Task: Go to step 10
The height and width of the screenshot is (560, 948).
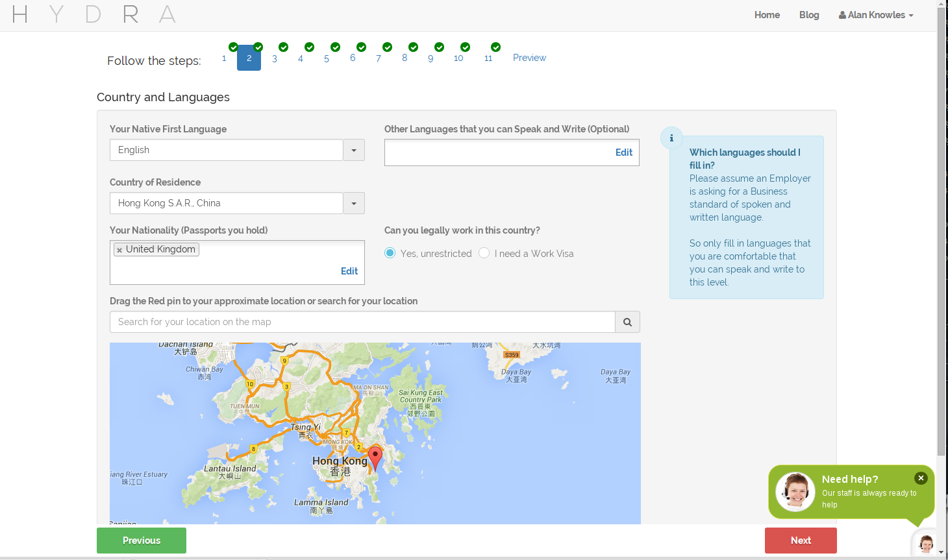Action: (458, 58)
